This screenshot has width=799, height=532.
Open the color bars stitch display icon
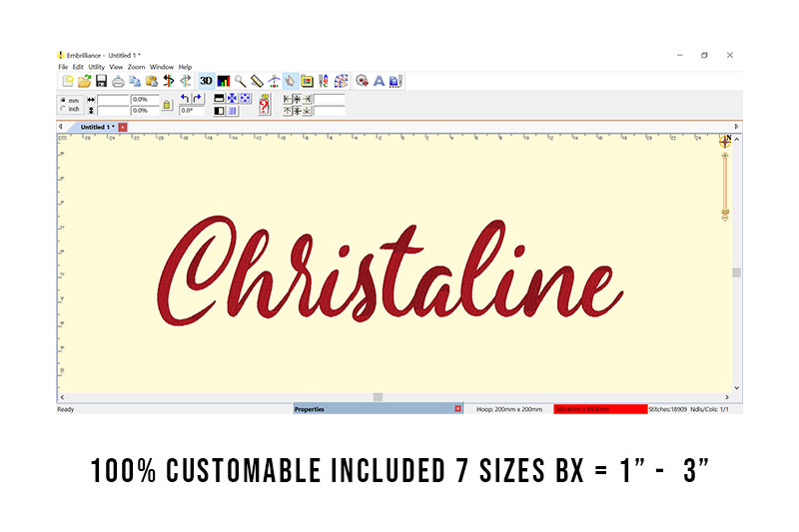224,81
